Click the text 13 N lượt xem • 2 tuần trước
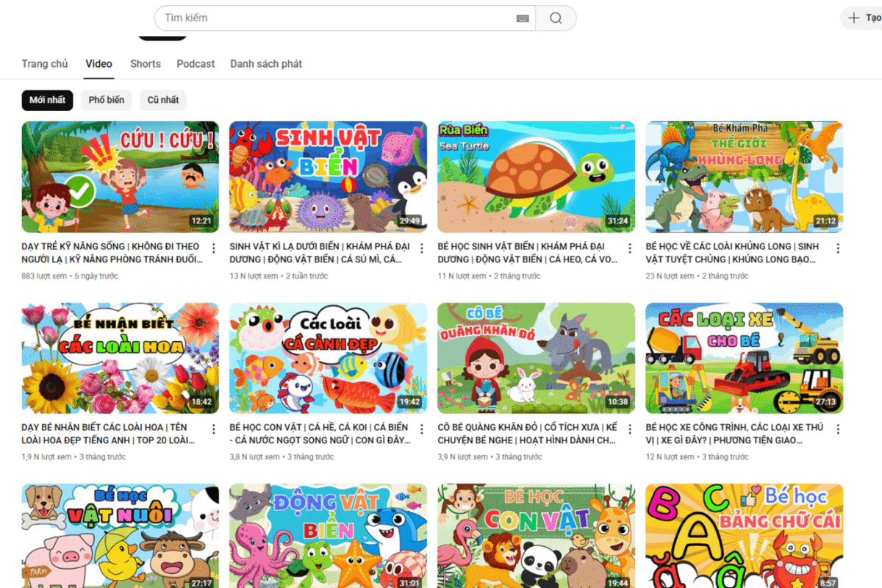 coord(279,276)
